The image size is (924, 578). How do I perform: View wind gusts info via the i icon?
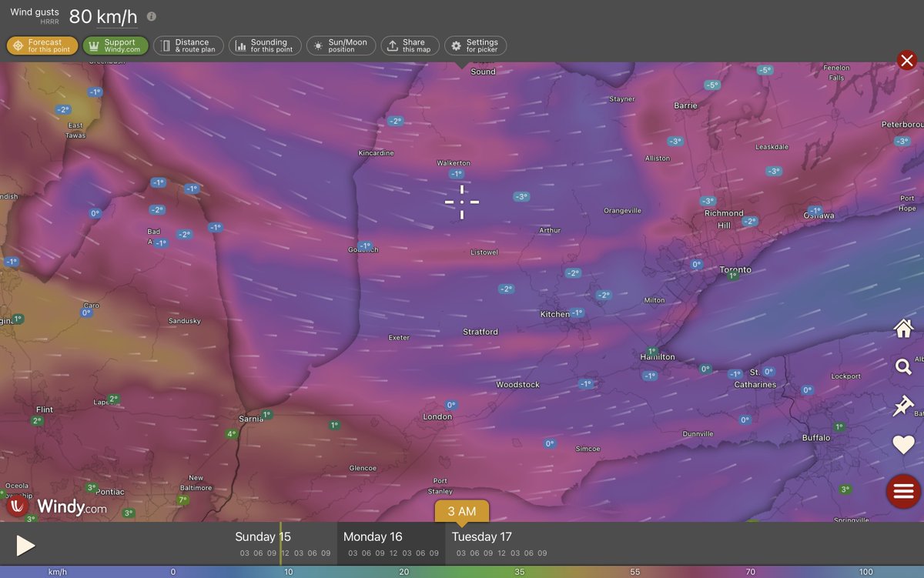coord(149,15)
